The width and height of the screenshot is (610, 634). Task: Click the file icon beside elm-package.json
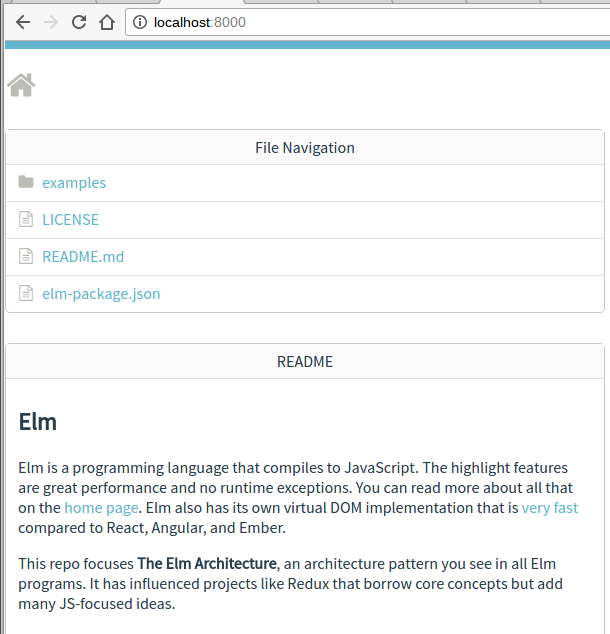point(26,293)
